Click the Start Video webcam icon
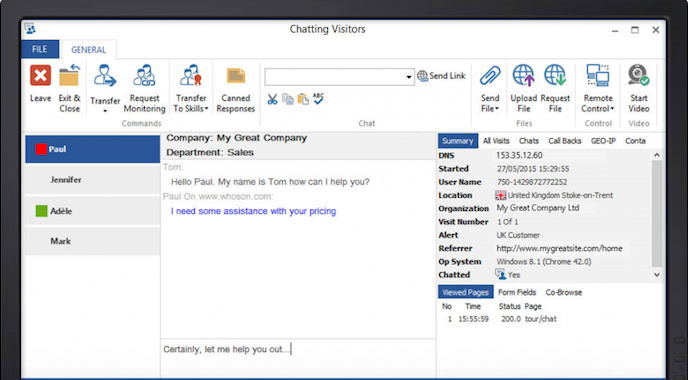The height and width of the screenshot is (380, 688). pyautogui.click(x=638, y=75)
